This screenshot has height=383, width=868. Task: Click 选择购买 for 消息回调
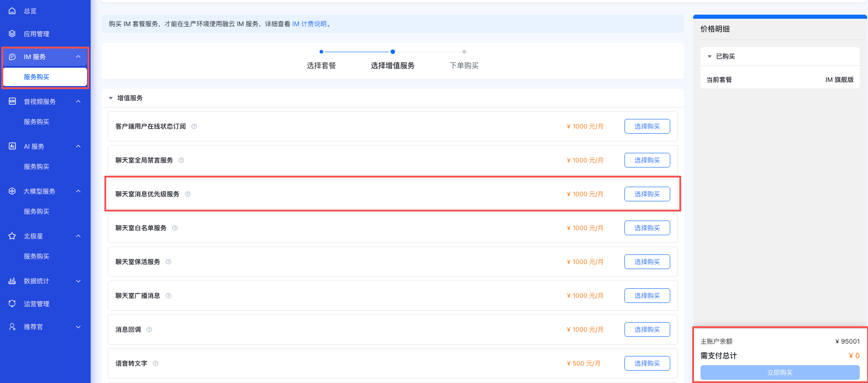pyautogui.click(x=647, y=329)
